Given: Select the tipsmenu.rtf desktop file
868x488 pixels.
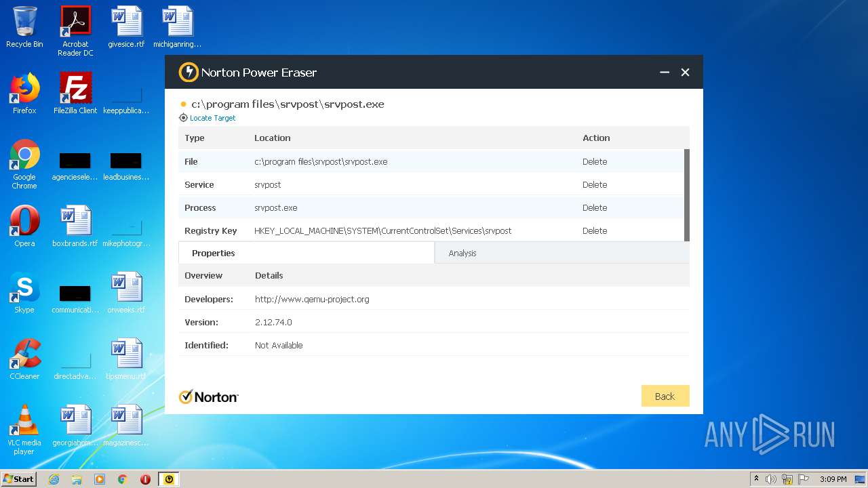Looking at the screenshot, I should (x=126, y=359).
